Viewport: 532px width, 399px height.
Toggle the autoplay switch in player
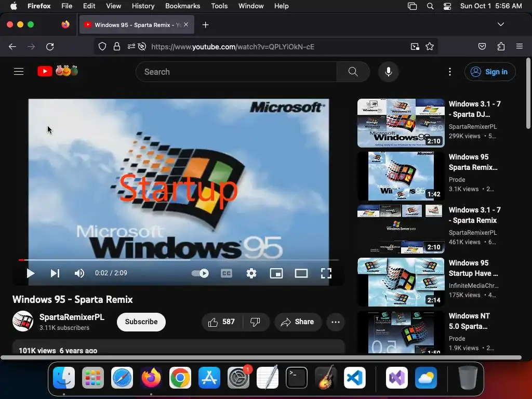pyautogui.click(x=200, y=273)
